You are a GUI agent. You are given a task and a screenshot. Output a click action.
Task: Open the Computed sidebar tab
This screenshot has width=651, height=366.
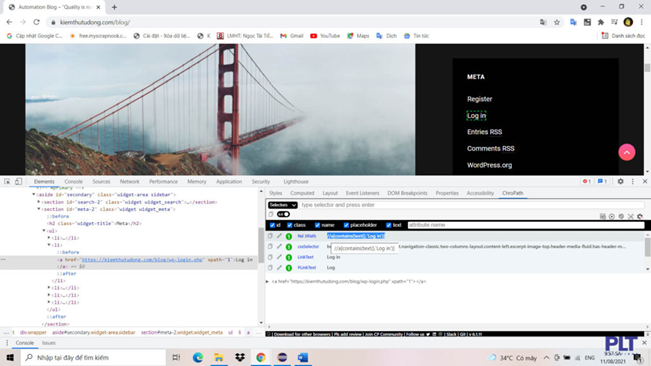pos(302,193)
